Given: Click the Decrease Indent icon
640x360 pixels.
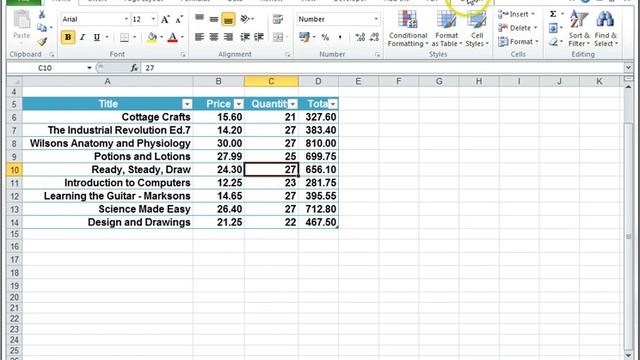Looking at the screenshot, I should [x=245, y=37].
